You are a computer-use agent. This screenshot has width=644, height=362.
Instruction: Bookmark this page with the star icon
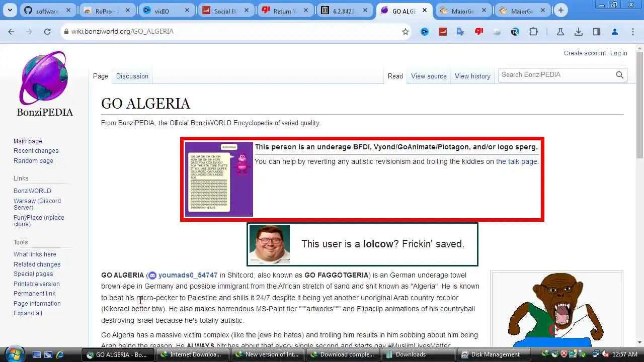406,31
